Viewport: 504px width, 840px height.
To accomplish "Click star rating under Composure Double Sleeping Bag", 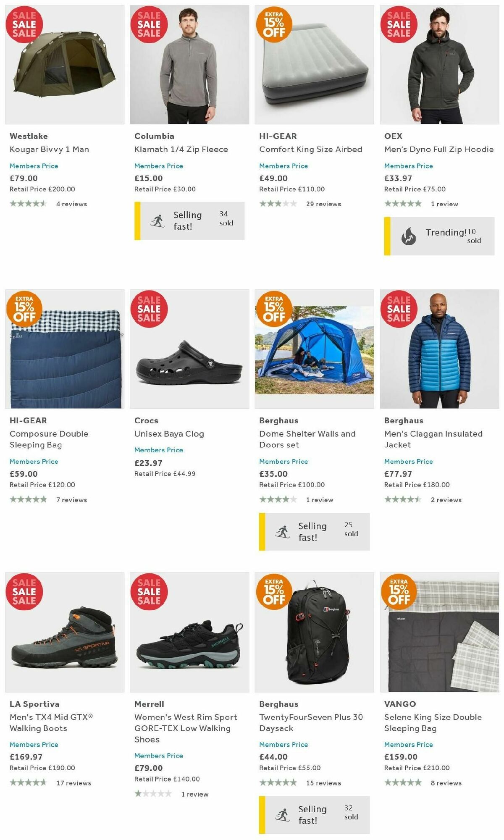I will pos(28,500).
